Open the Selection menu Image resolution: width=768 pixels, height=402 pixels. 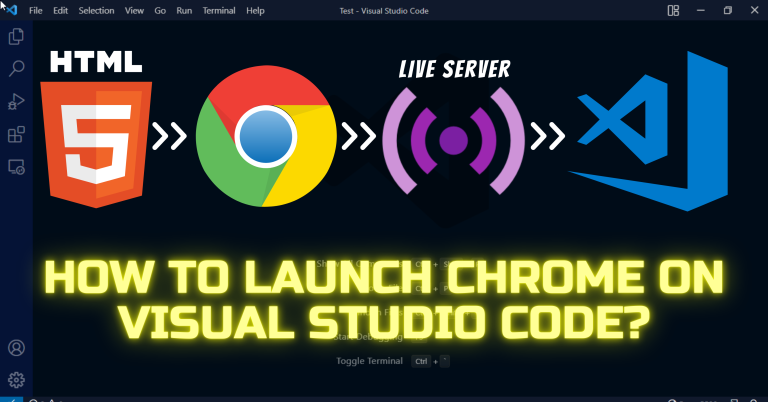96,10
